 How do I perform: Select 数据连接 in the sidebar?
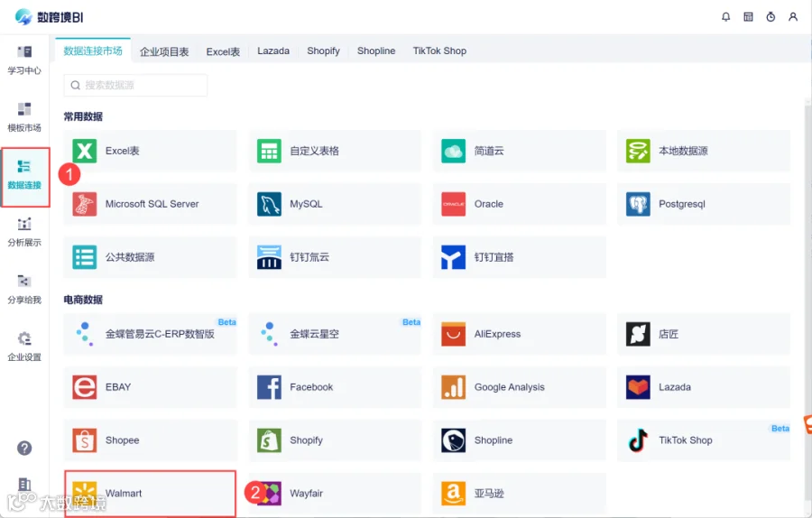pos(24,175)
